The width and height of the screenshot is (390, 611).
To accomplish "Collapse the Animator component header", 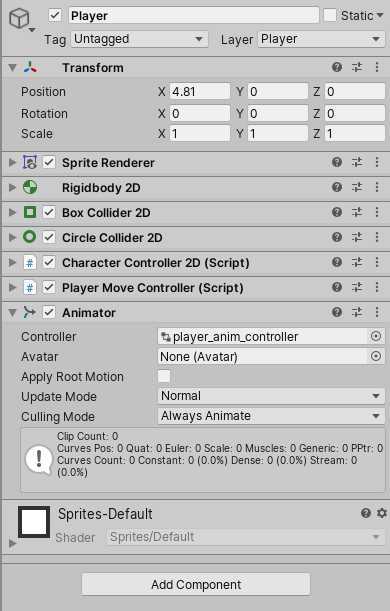I will click(12, 312).
